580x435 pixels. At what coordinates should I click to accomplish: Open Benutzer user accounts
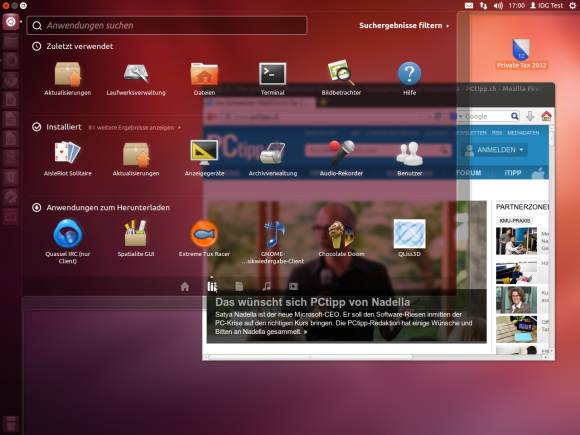click(409, 158)
